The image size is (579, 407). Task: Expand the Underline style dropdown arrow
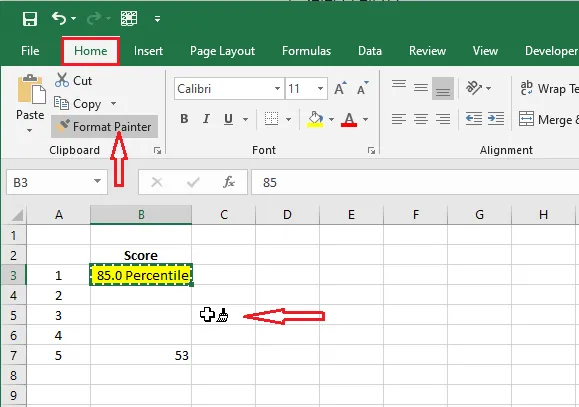tap(245, 119)
